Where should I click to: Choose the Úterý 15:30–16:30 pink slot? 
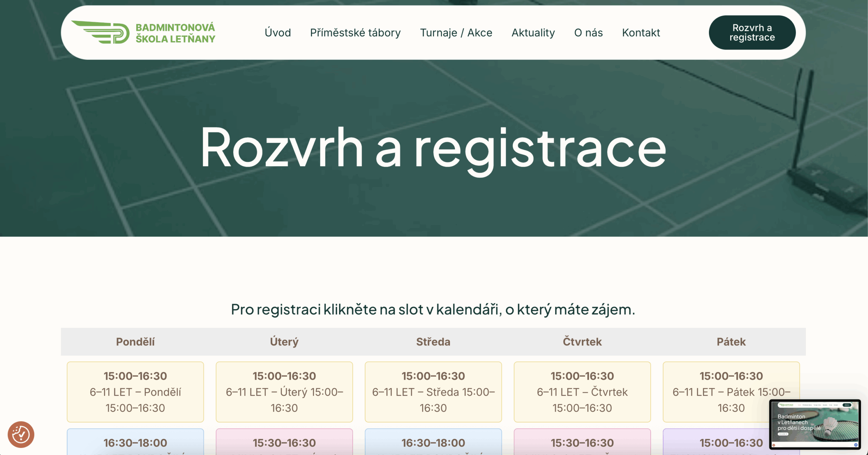coord(284,442)
